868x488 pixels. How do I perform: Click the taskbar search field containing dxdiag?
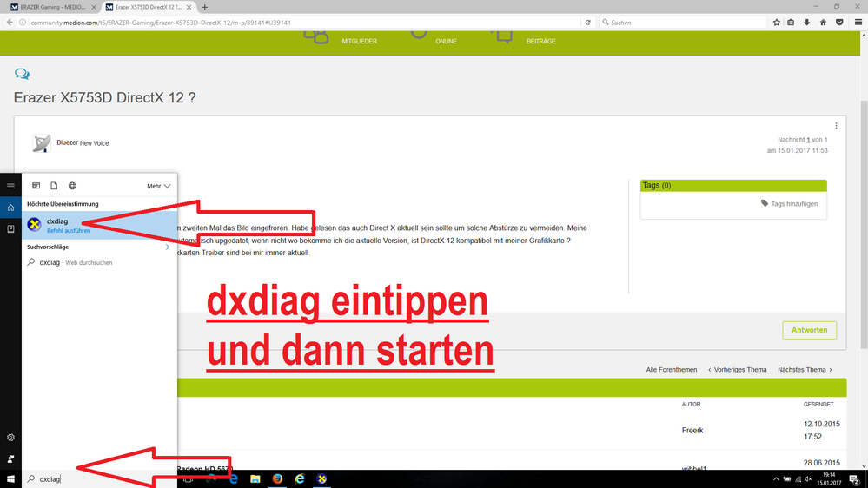(100, 479)
